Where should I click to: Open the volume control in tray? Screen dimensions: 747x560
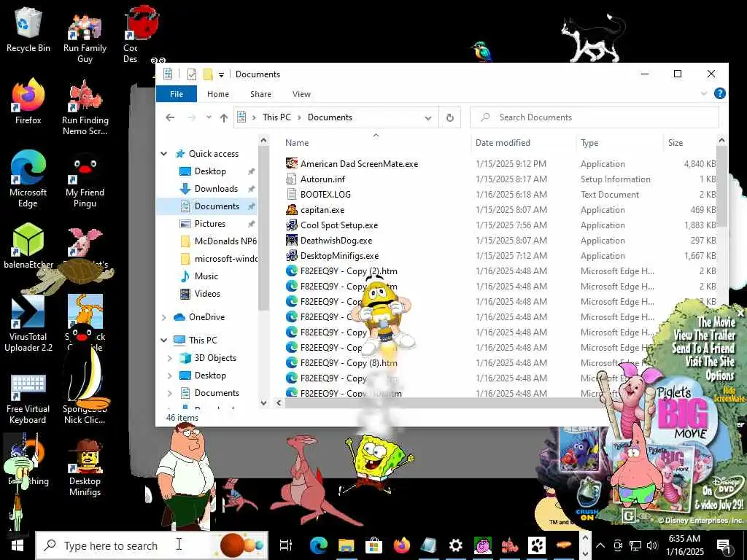click(x=652, y=545)
